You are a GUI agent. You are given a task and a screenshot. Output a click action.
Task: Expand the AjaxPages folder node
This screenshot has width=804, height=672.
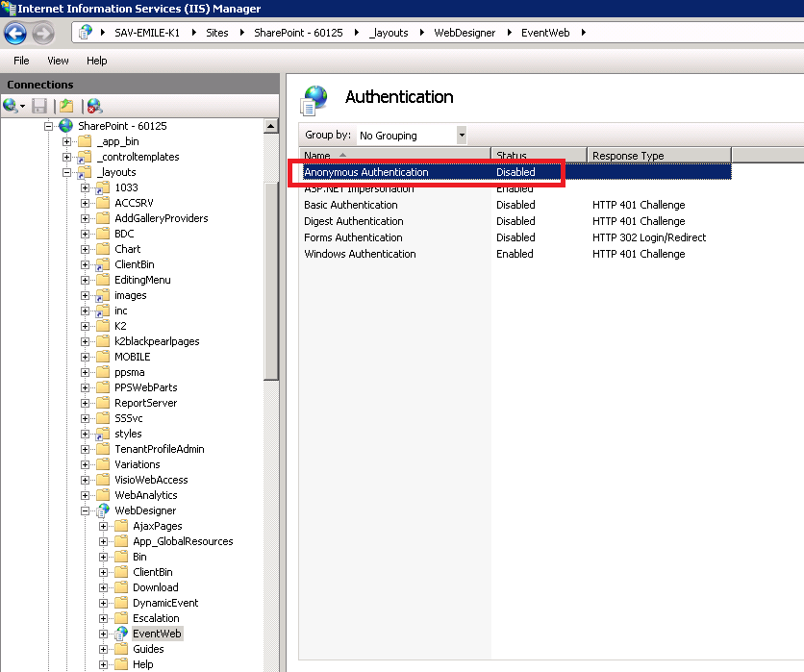[103, 526]
